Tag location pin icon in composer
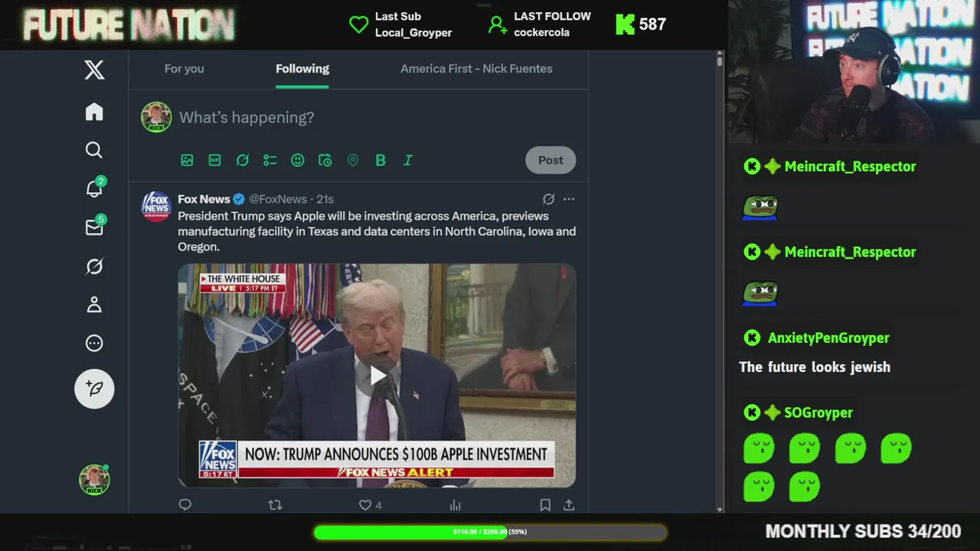980x551 pixels. coord(353,160)
